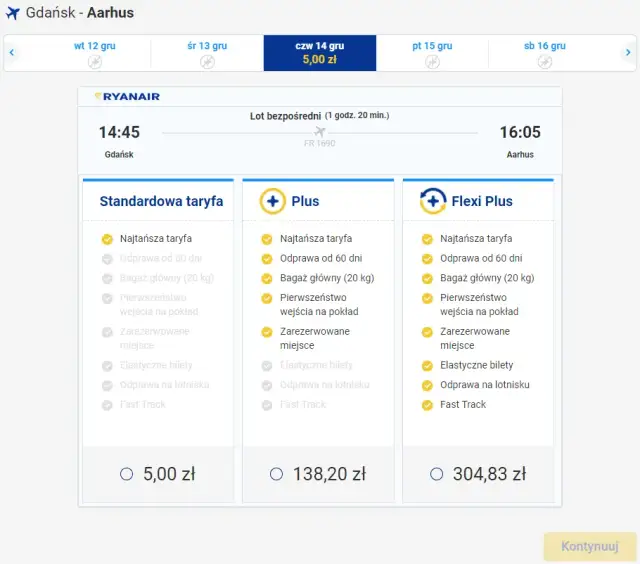Click greyed Bagaż główny checkmark in Standard fare

[x=107, y=279]
